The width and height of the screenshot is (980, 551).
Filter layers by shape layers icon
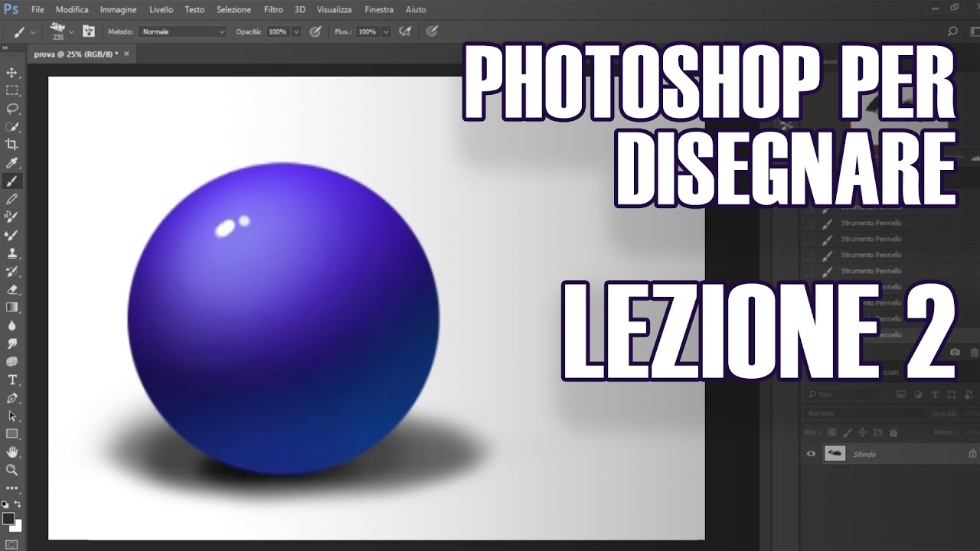(952, 395)
